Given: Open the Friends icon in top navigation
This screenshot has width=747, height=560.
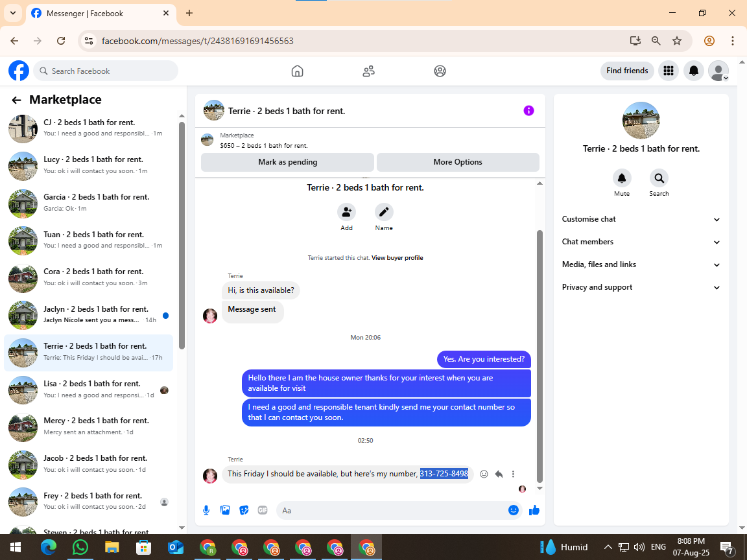Looking at the screenshot, I should tap(369, 71).
